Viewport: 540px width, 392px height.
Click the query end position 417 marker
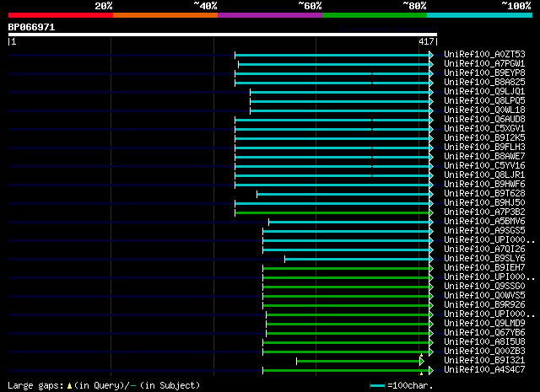click(x=426, y=41)
